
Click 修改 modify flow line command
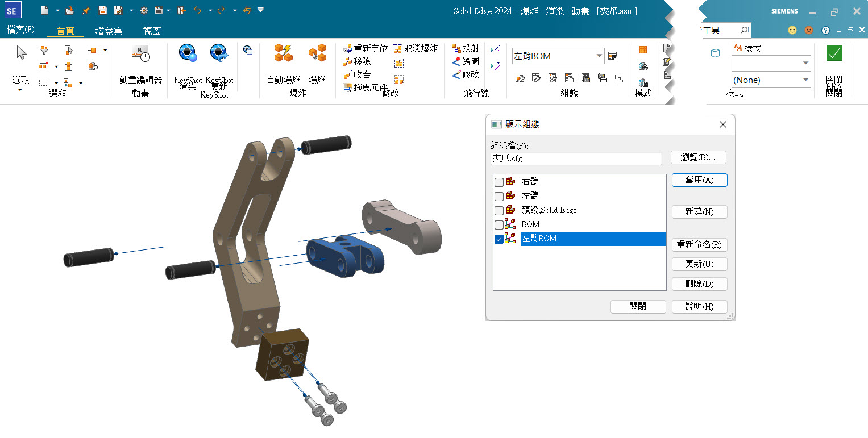(x=466, y=74)
